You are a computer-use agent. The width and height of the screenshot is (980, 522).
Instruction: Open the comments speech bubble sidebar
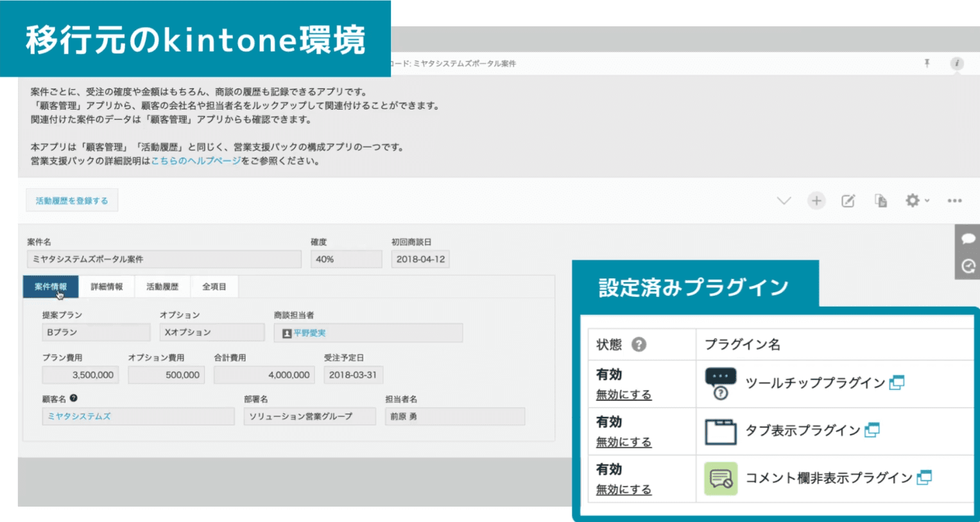click(968, 239)
